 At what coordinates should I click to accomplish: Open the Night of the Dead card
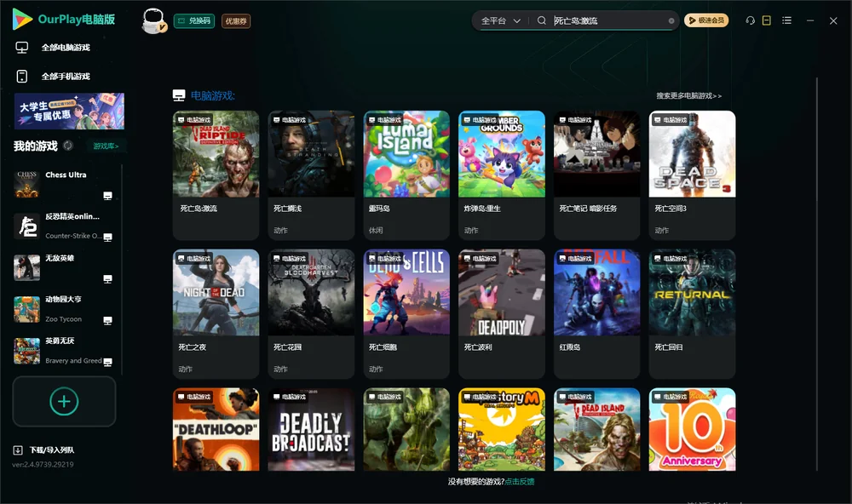pos(216,313)
